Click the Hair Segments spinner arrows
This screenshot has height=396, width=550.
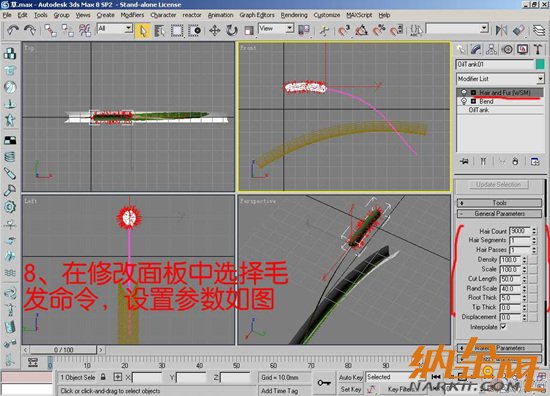534,240
